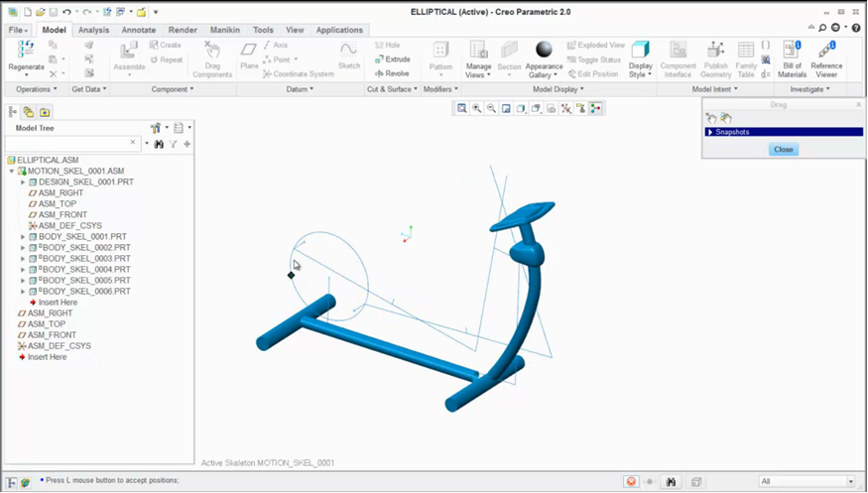Switch to the Annotate tab

coord(139,30)
